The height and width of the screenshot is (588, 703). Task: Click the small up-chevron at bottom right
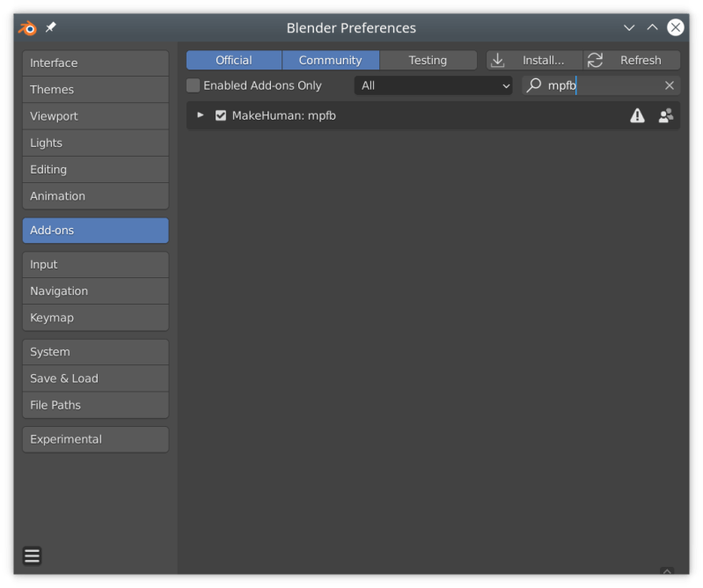pos(667,571)
